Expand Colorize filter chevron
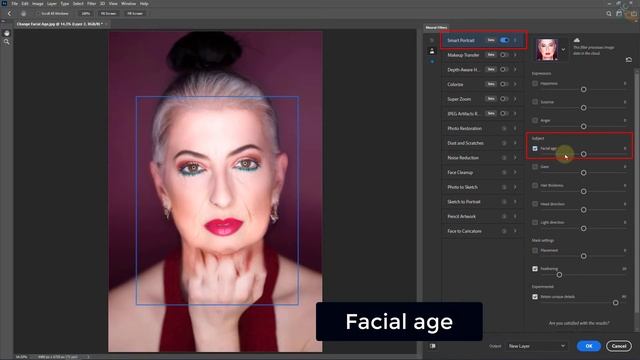The height and width of the screenshot is (360, 640). click(x=515, y=84)
